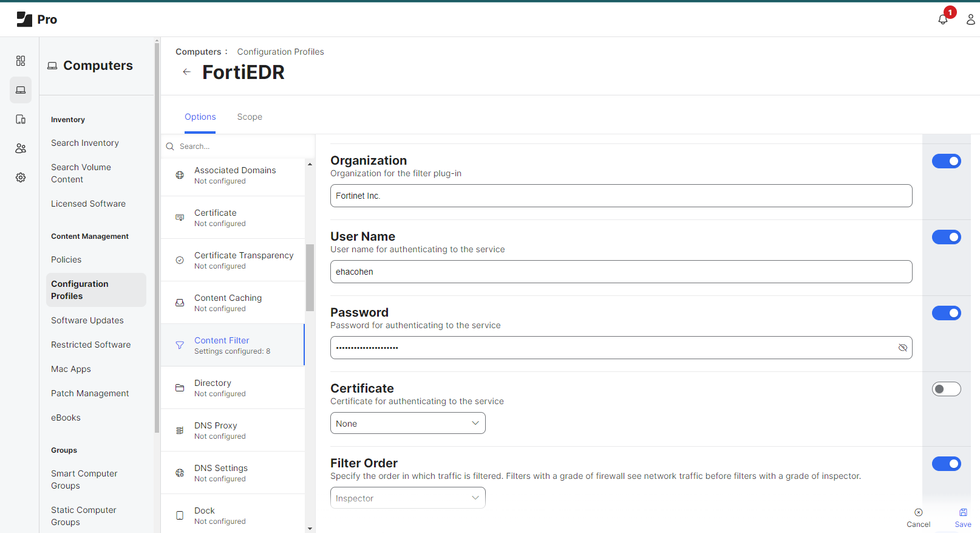This screenshot has height=533, width=980.
Task: Switch to the Options tab
Action: [x=200, y=117]
